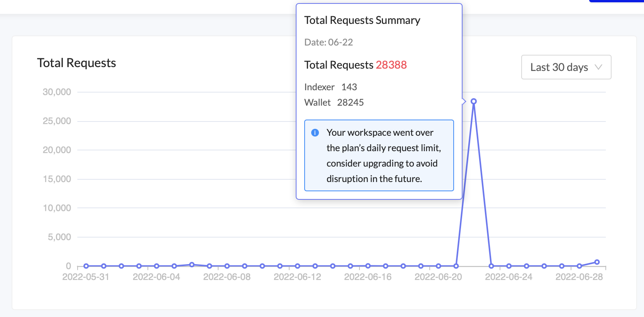Pick the data point above 2022-06-08
This screenshot has width=644, height=317.
coord(227,266)
